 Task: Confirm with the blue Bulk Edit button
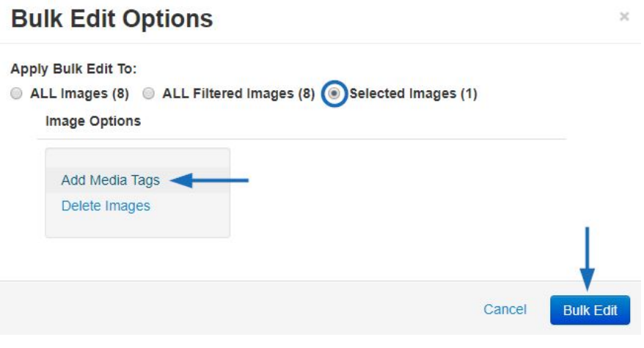point(590,310)
